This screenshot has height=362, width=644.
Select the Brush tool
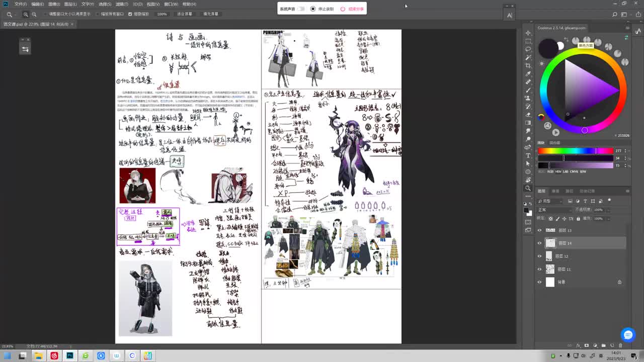528,90
